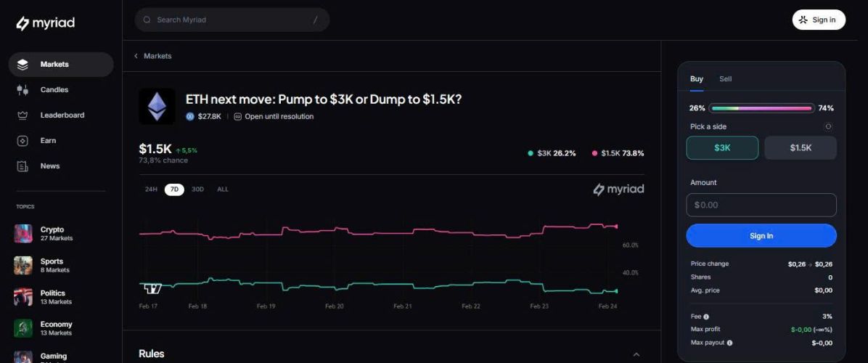Click the options icon beside Pick a side

[x=828, y=126]
